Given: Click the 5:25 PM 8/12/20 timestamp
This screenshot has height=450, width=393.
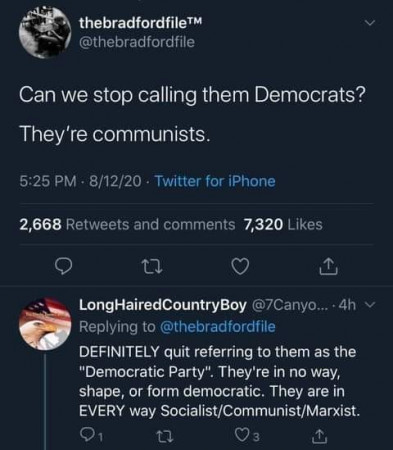Looking at the screenshot, I should click(x=80, y=181).
